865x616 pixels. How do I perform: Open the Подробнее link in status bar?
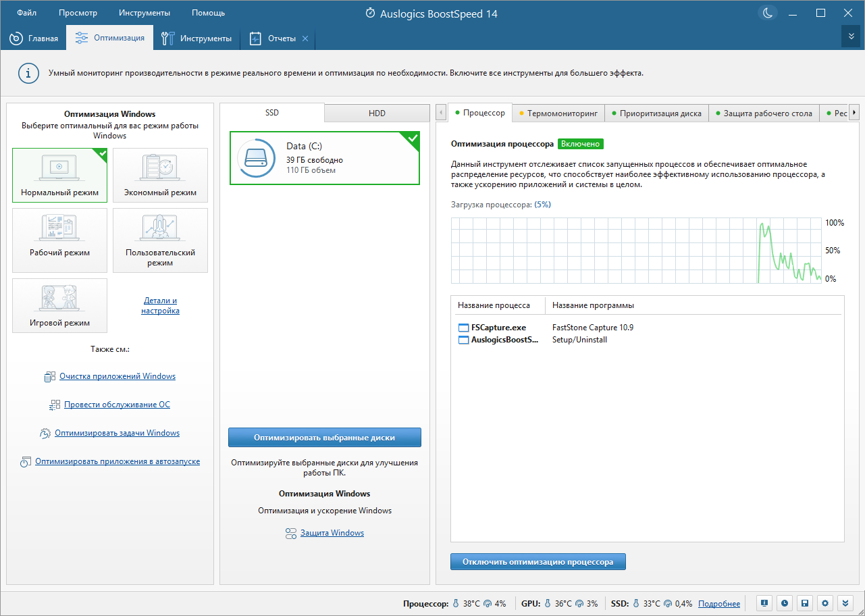pyautogui.click(x=719, y=604)
